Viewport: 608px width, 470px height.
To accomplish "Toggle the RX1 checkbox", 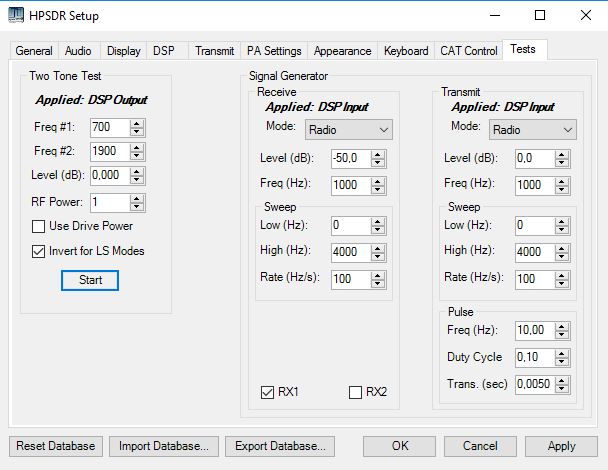I will tap(268, 392).
